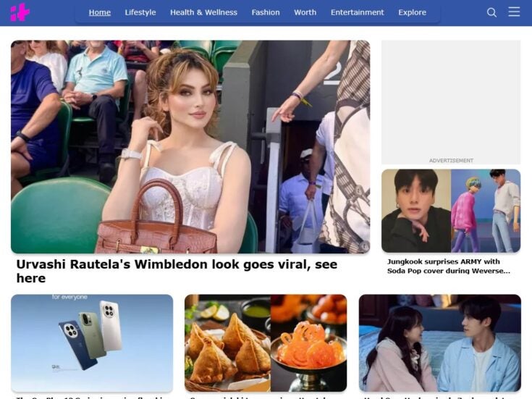Screen dimensions: 532x399
Task: Go to the Home nav item
Action: [x=100, y=12]
